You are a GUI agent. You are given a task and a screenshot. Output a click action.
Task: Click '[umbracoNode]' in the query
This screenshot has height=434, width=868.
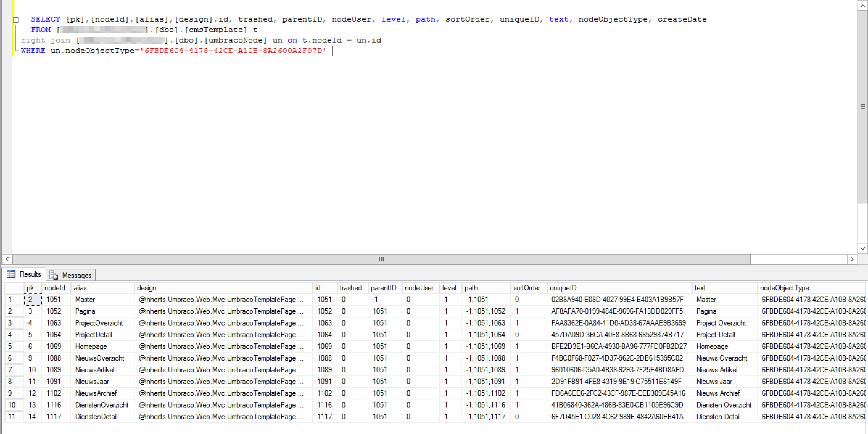[236, 40]
